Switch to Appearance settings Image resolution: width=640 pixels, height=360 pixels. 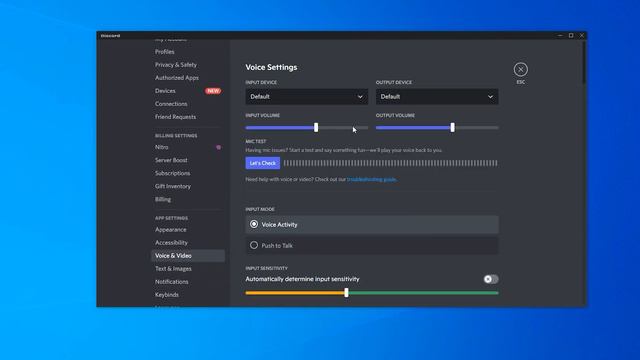171,230
